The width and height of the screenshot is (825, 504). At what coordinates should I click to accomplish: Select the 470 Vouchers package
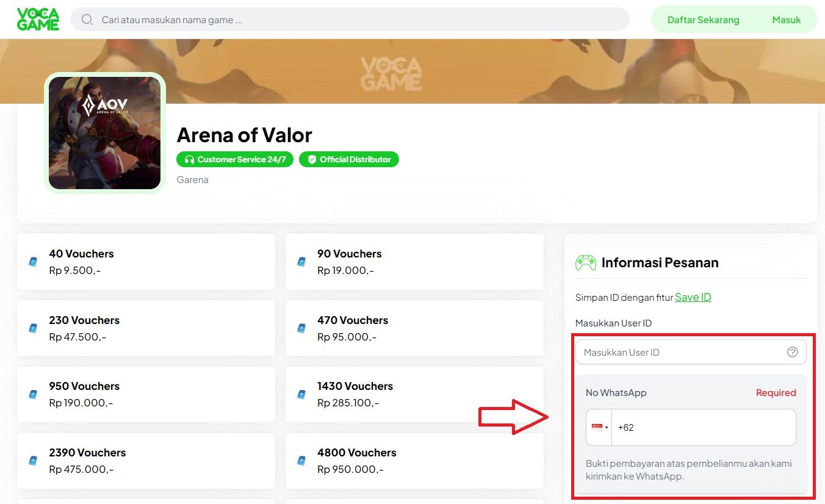point(414,328)
